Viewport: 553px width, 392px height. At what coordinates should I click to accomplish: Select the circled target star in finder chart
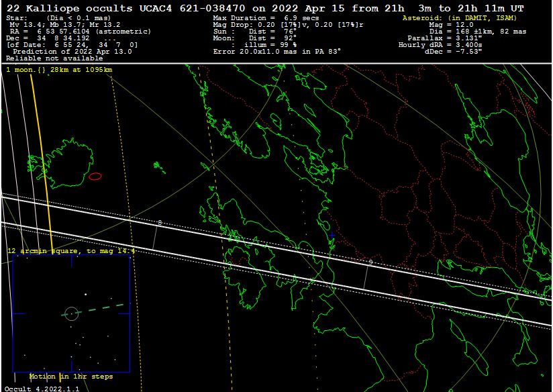72,313
